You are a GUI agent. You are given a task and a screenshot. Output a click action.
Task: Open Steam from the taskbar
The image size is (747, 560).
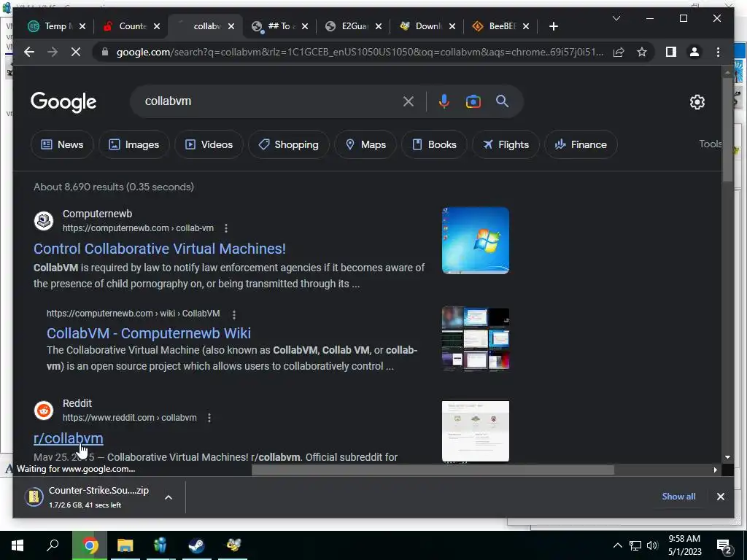pyautogui.click(x=196, y=545)
